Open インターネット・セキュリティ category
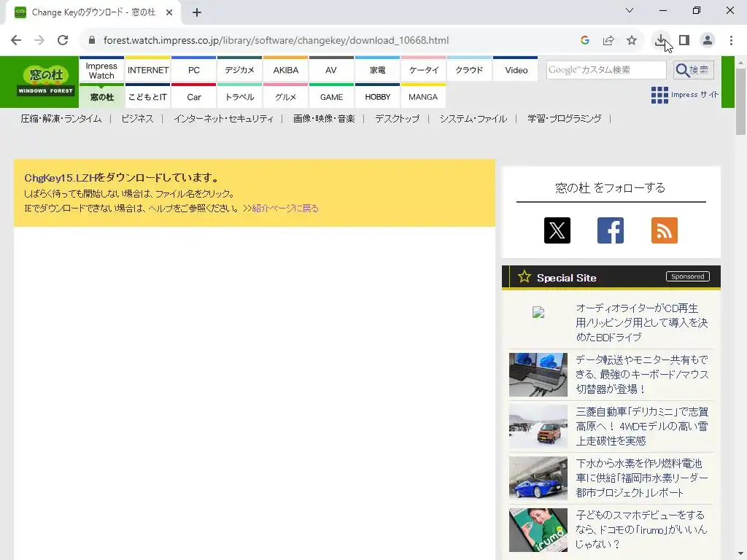 (223, 119)
